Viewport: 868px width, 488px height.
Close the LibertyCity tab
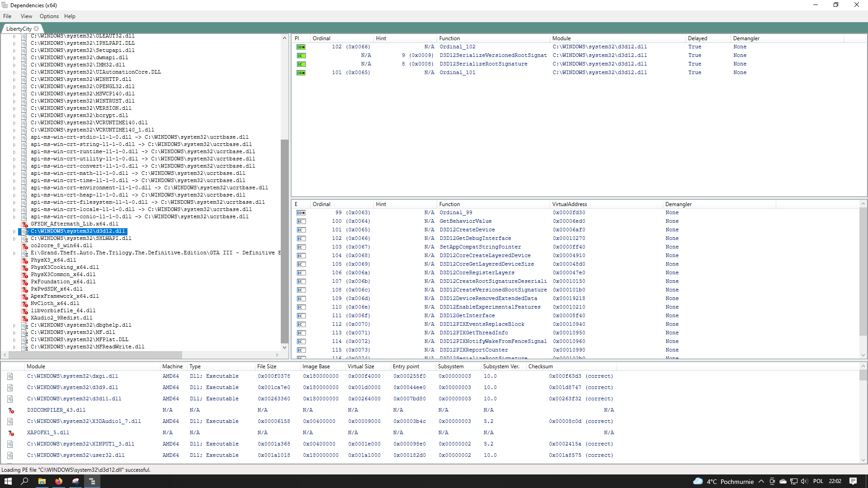[x=36, y=28]
